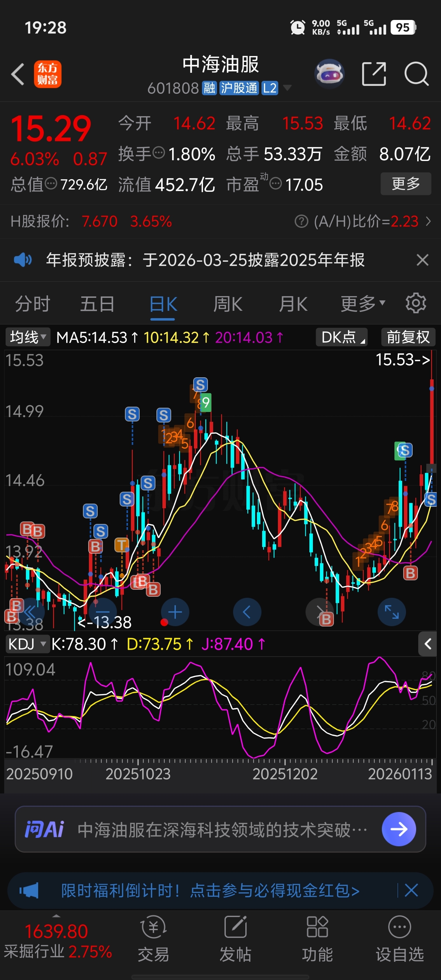This screenshot has width=441, height=980.
Task: Zoom out chart with minus button
Action: click(103, 612)
